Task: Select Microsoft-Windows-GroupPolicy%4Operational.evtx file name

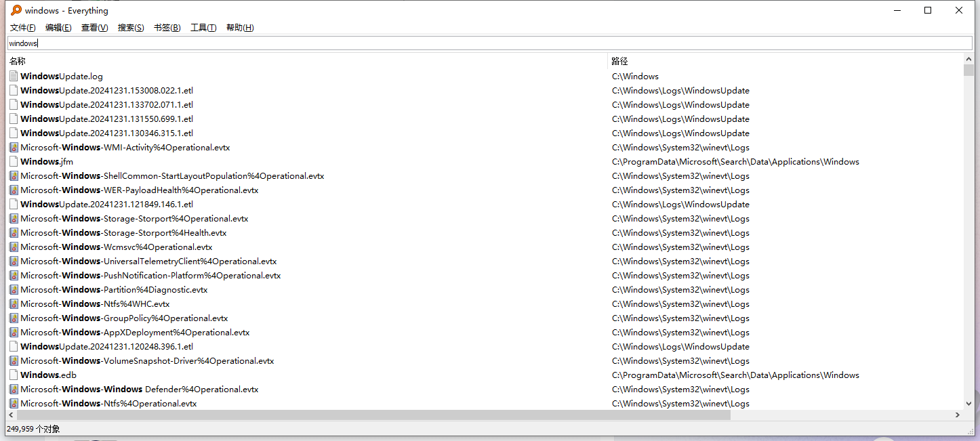Action: click(124, 318)
